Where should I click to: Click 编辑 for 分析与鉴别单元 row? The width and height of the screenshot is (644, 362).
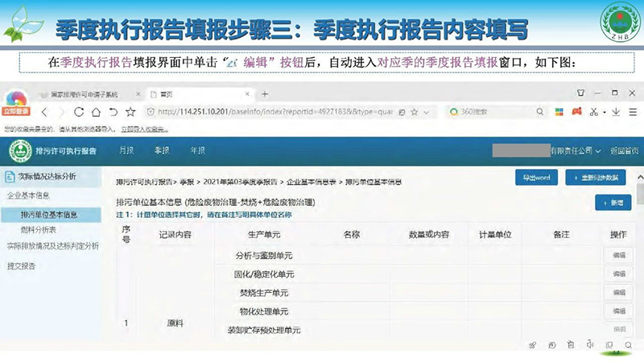coord(618,256)
